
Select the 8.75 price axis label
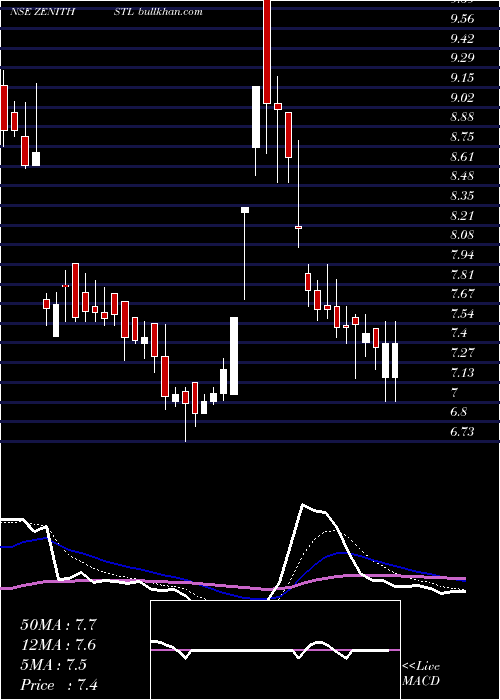(x=462, y=138)
